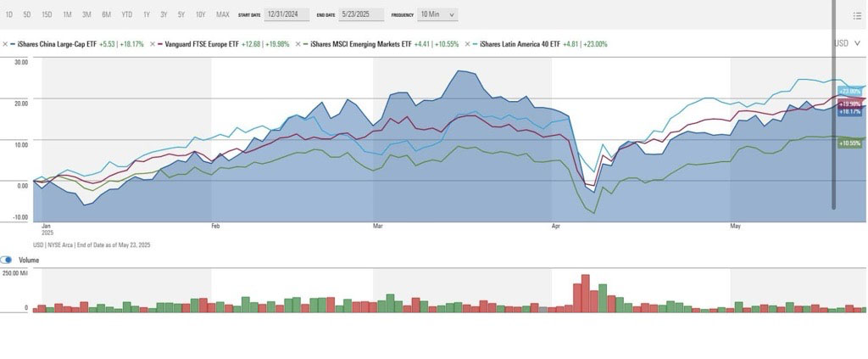Switch to YTD time range

[x=127, y=15]
